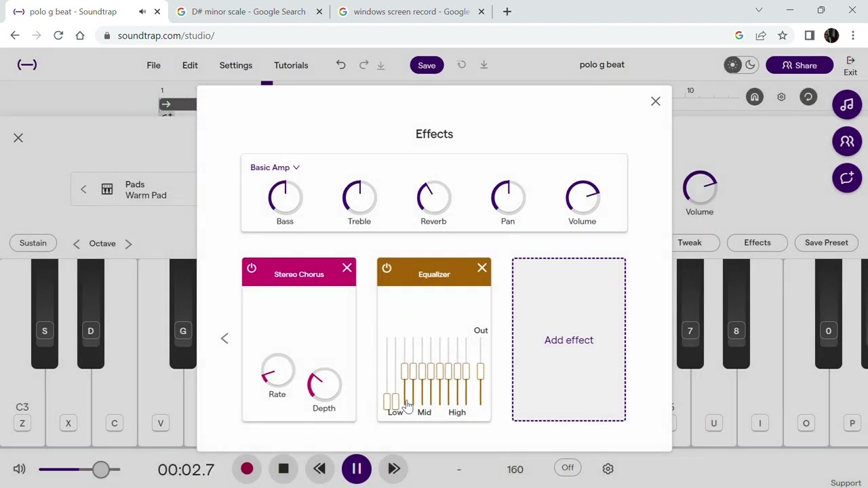
Task: Close the Effects dialog
Action: [655, 101]
